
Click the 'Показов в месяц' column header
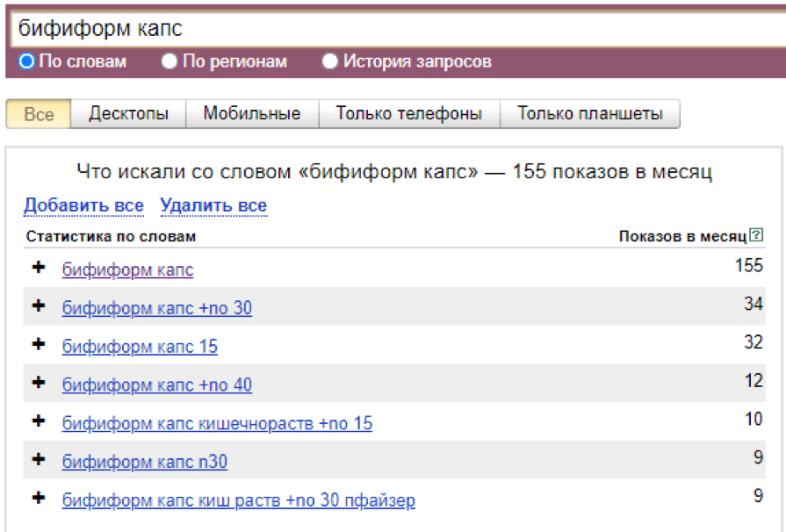pos(682,236)
